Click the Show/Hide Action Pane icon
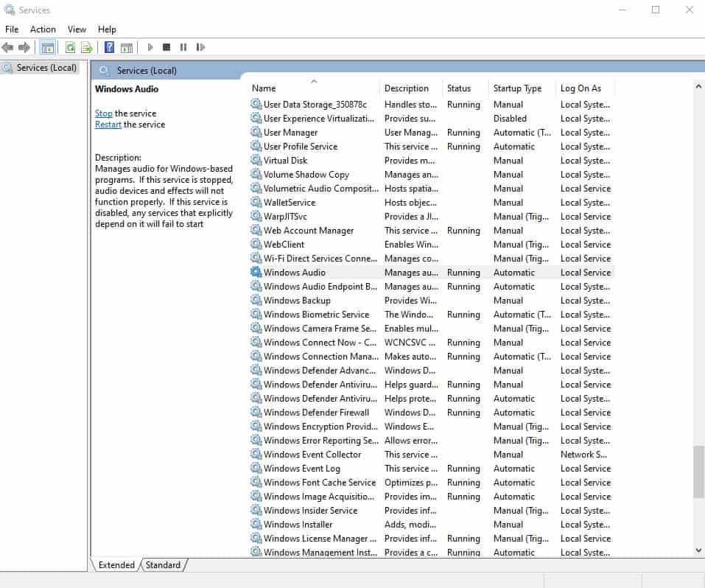The height and width of the screenshot is (588, 705). tap(127, 47)
